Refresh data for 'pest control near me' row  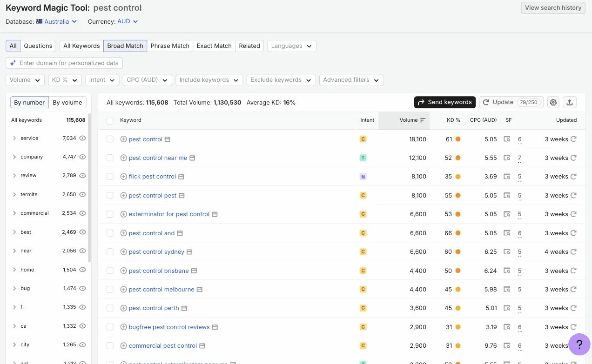tap(573, 158)
